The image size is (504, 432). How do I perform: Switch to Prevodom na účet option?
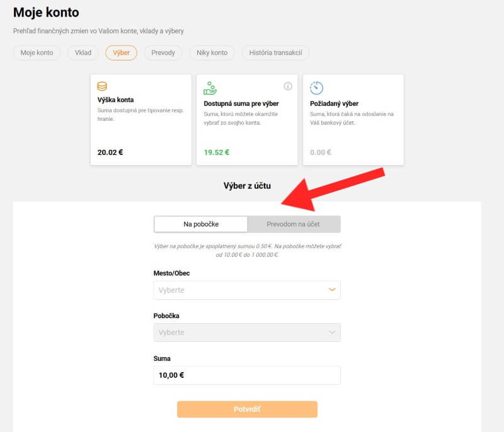click(294, 224)
